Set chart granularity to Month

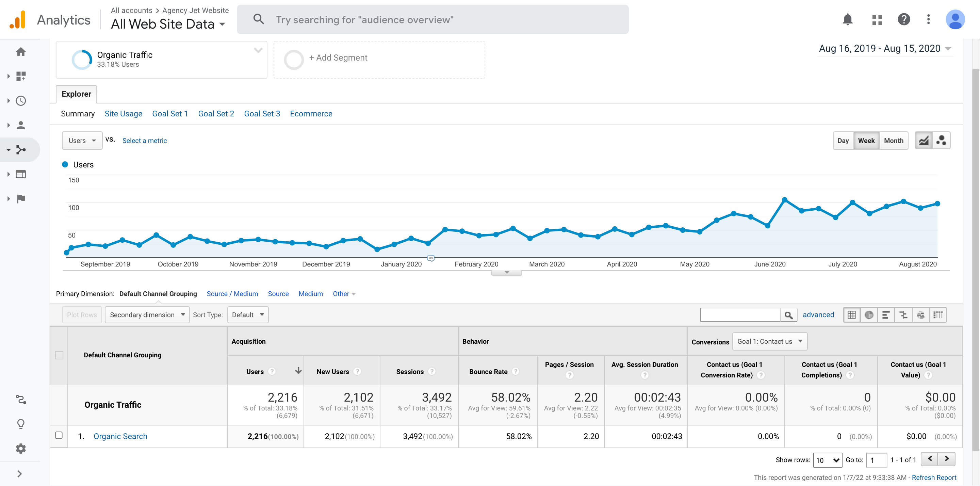click(x=894, y=141)
